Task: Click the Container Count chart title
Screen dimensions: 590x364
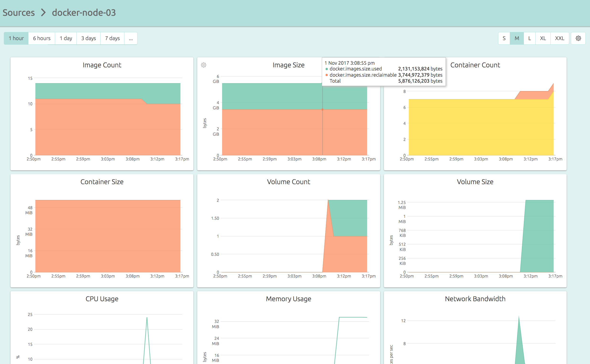Action: [x=475, y=65]
